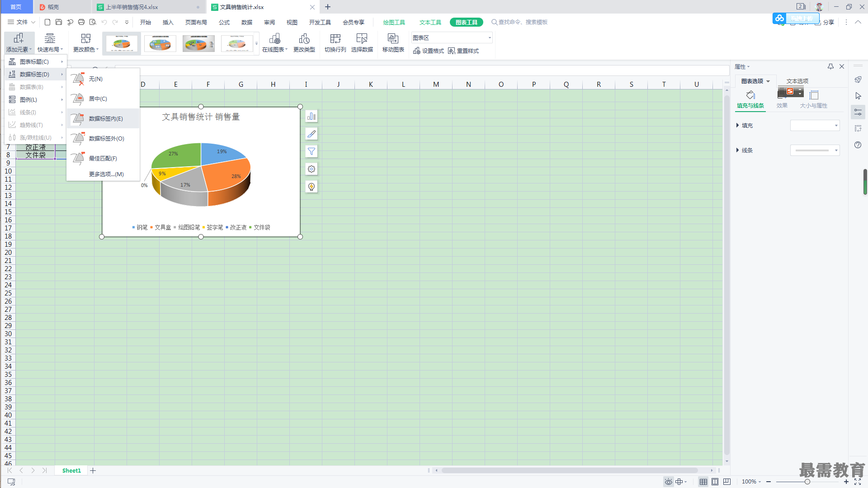Screen dimensions: 868x488
Task: Click the chart filter funnel button
Action: (x=311, y=152)
